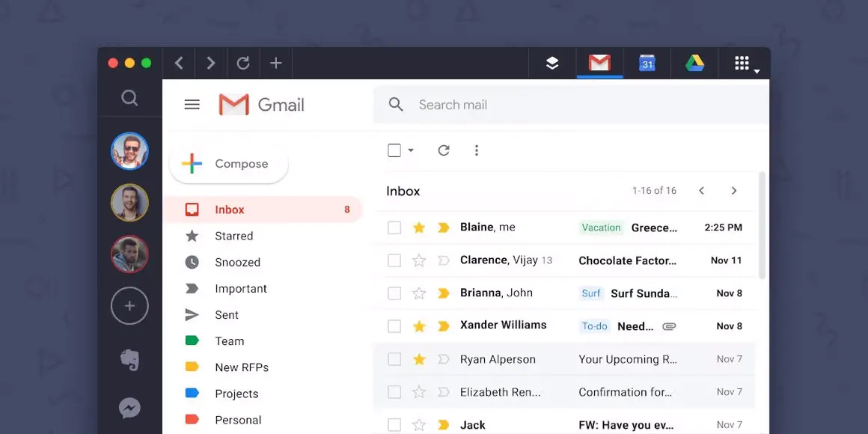Unstar the Blaine email
The height and width of the screenshot is (434, 868).
[x=419, y=227]
